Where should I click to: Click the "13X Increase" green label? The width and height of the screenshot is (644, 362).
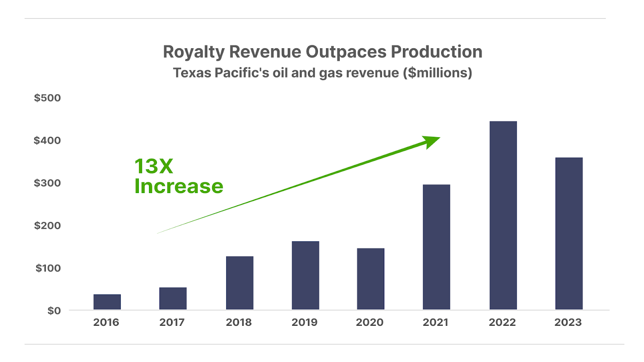point(179,176)
